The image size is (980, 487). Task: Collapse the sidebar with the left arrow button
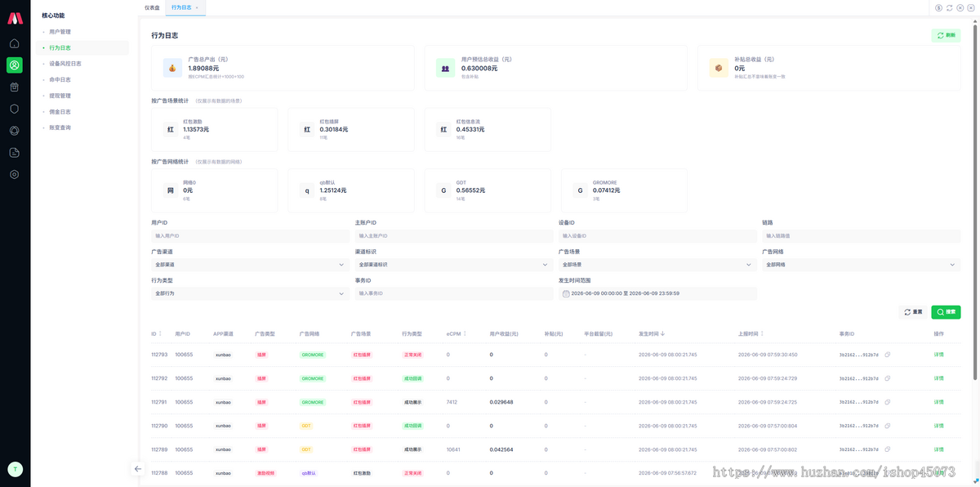[x=138, y=469]
